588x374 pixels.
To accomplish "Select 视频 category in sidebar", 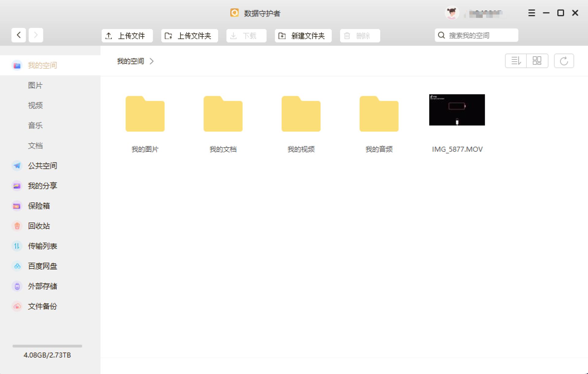I will pyautogui.click(x=35, y=105).
